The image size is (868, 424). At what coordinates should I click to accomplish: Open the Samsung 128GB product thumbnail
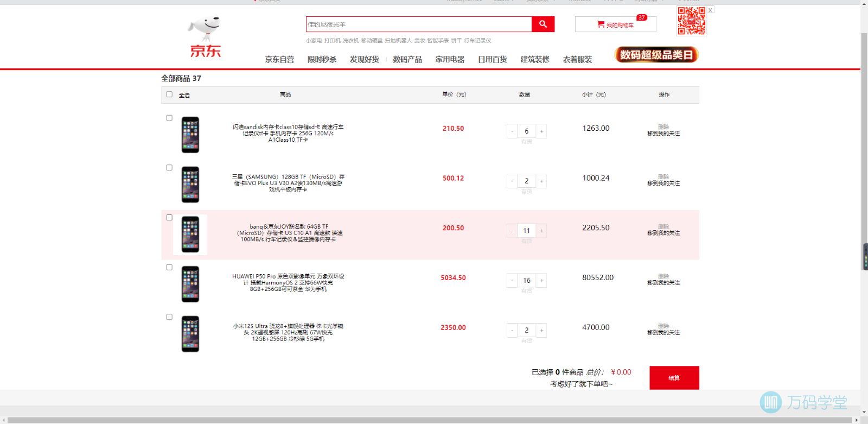(190, 185)
